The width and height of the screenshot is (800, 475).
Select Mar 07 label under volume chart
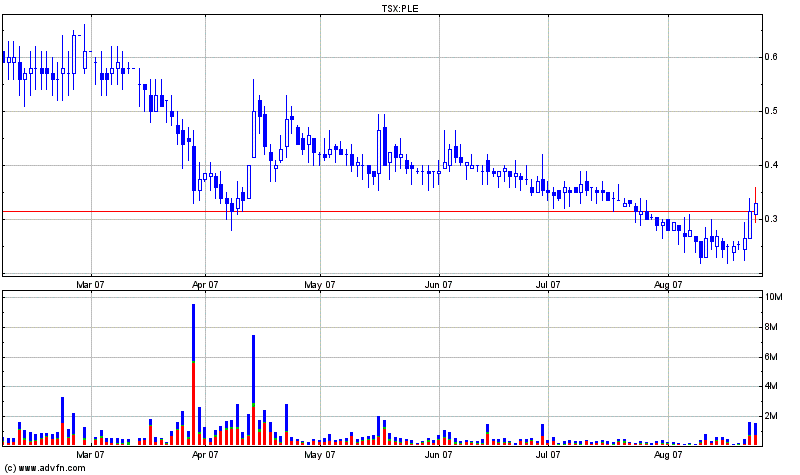(x=91, y=455)
